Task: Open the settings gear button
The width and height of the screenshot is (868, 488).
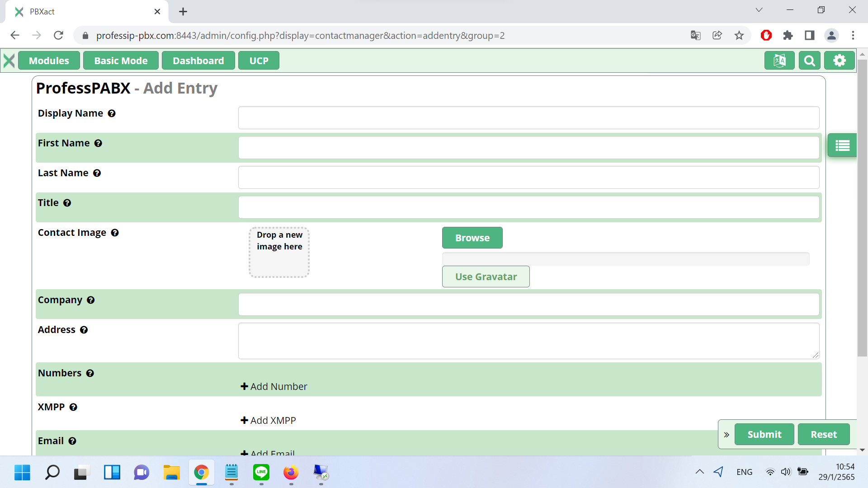Action: click(x=840, y=61)
